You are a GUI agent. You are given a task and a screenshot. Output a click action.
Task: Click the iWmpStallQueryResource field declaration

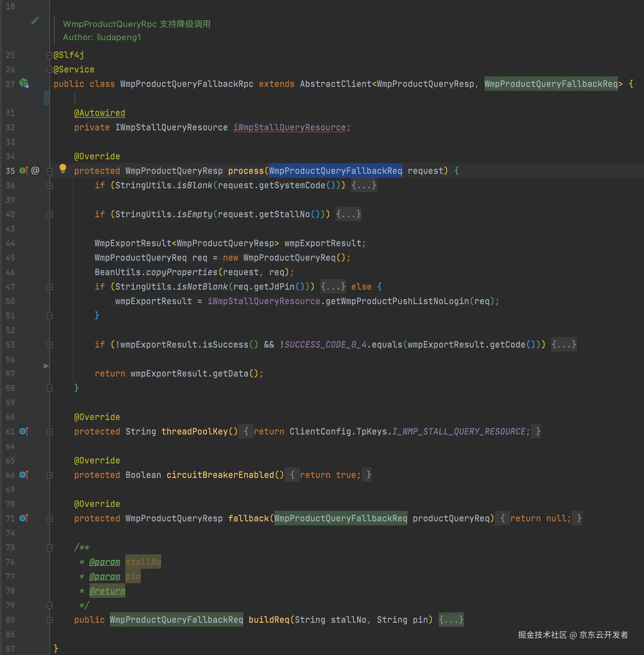click(x=289, y=127)
